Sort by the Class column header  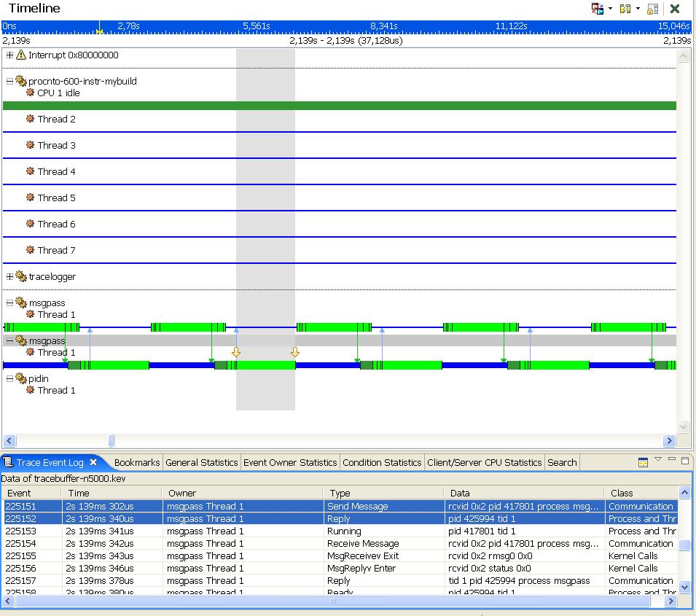tap(641, 493)
